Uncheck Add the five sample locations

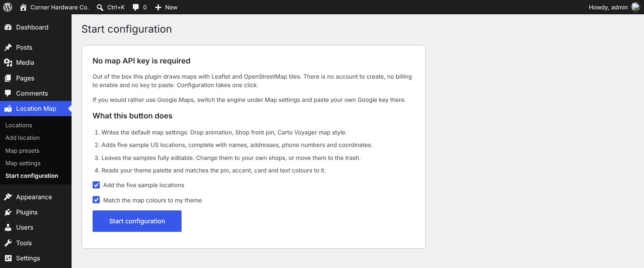pyautogui.click(x=96, y=185)
